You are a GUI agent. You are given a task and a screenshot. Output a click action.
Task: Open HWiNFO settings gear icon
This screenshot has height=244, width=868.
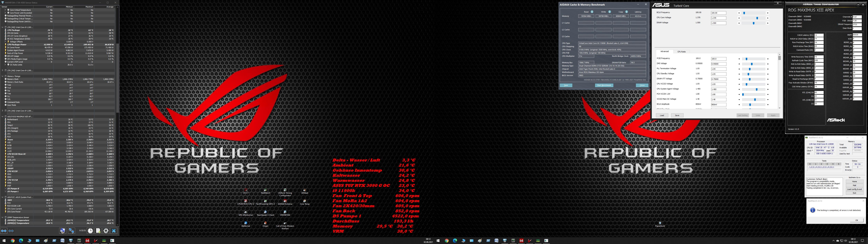click(x=106, y=231)
